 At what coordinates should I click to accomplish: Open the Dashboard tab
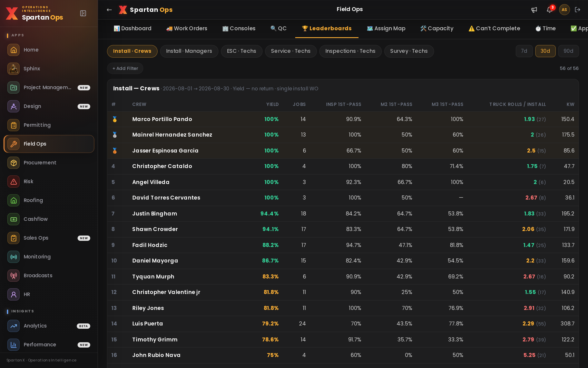pyautogui.click(x=133, y=28)
